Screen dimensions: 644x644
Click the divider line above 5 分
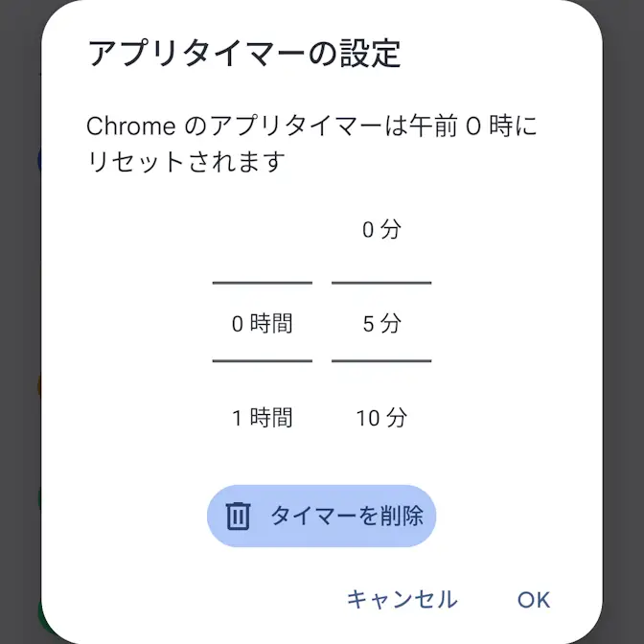coord(381,283)
